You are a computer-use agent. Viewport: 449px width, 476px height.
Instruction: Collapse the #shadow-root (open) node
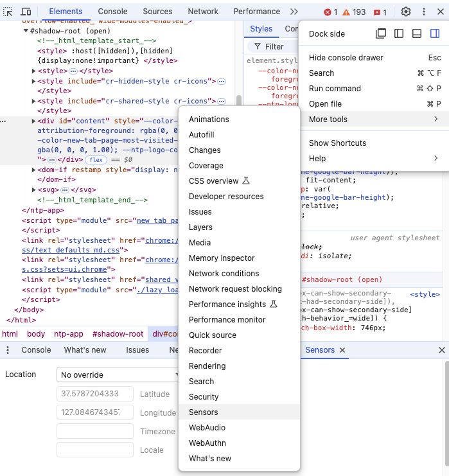(x=26, y=31)
